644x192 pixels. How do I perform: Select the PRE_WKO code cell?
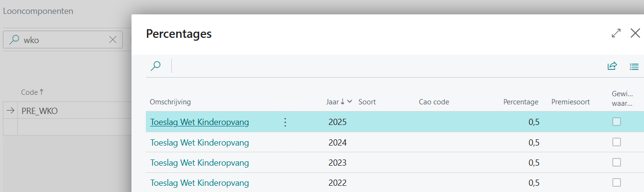tap(40, 111)
